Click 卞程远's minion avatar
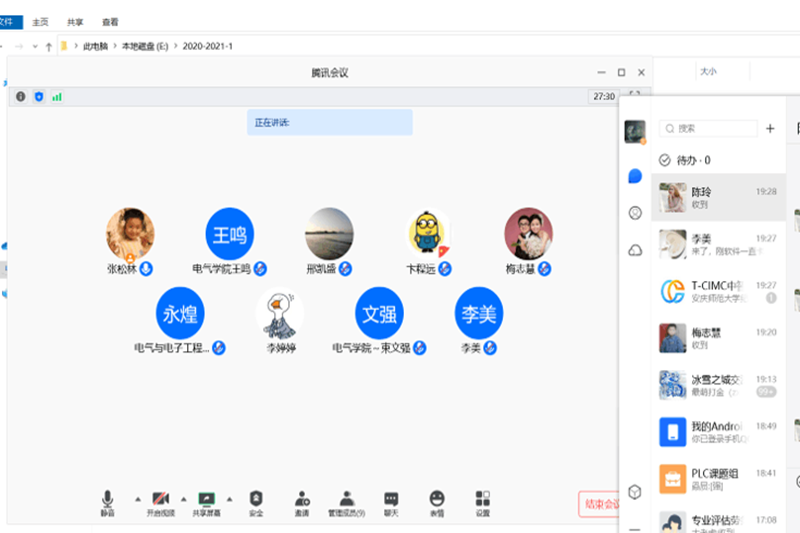The height and width of the screenshot is (533, 800). pos(428,234)
